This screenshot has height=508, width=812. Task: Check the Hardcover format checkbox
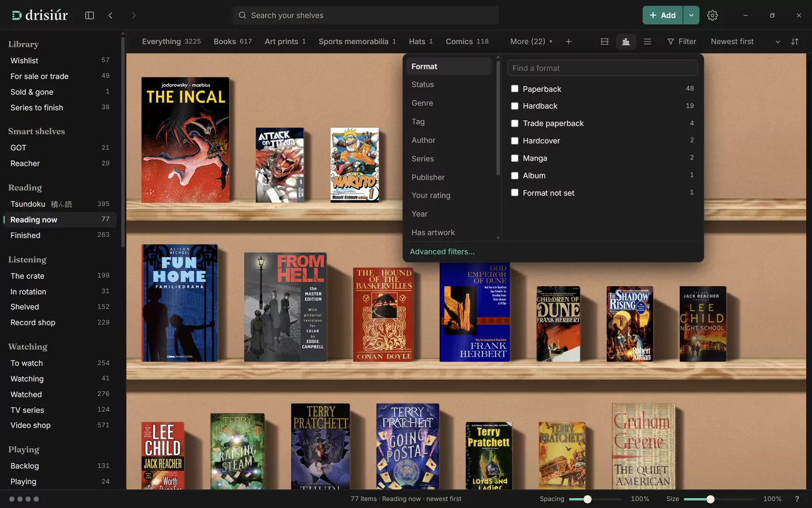click(x=514, y=141)
